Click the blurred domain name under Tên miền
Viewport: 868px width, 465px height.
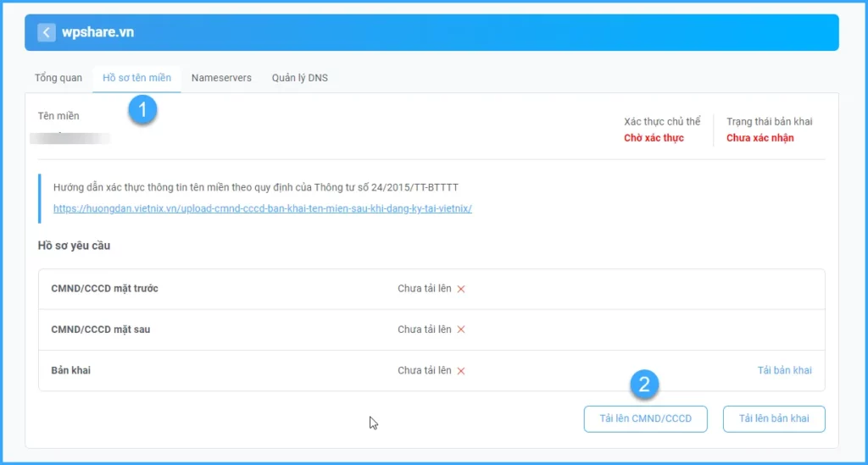[70, 137]
